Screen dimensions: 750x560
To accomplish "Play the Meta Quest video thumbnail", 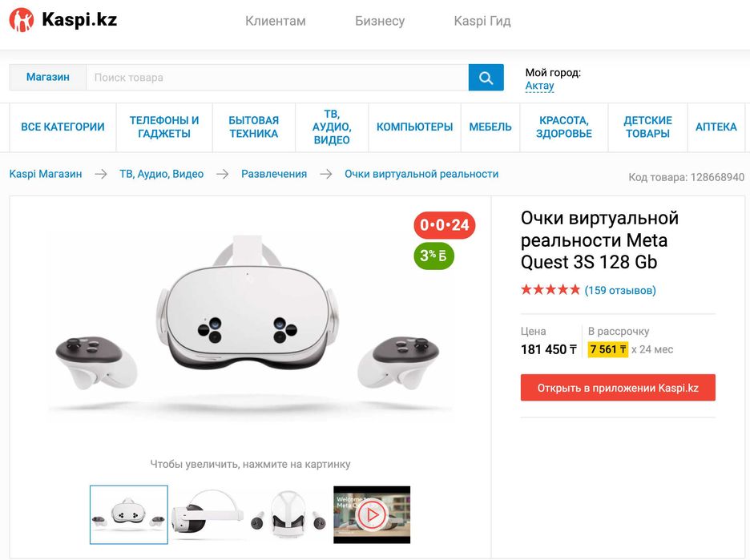I will coord(372,514).
